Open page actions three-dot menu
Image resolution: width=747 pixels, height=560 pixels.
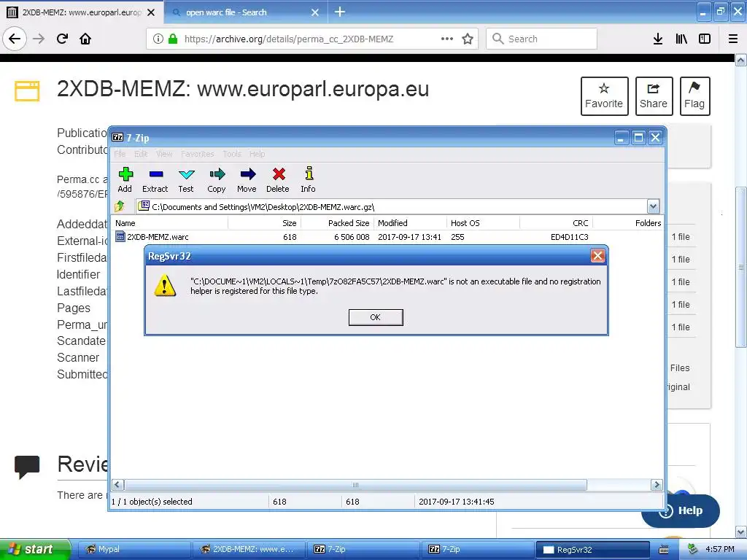(447, 39)
